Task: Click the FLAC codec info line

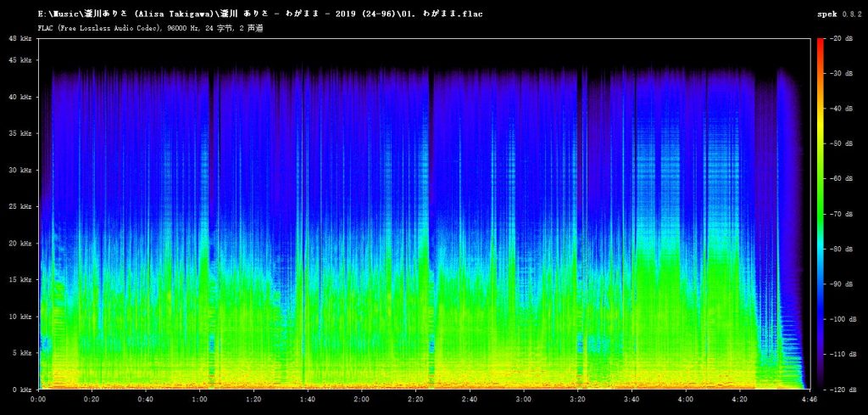Action: click(x=150, y=28)
